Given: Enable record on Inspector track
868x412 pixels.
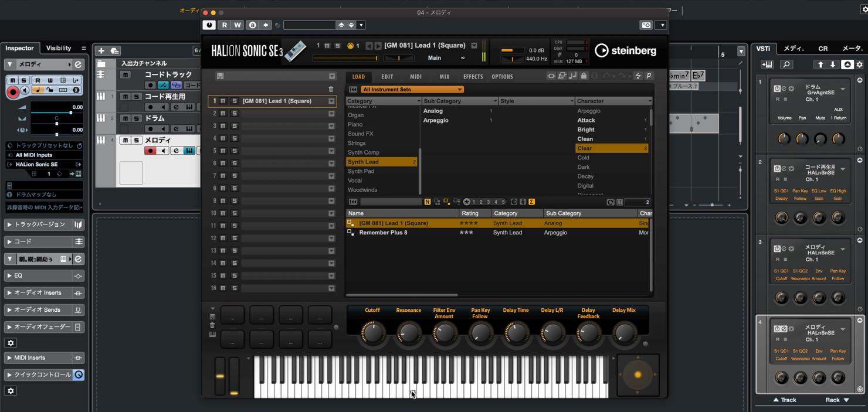Looking at the screenshot, I should coord(13,92).
